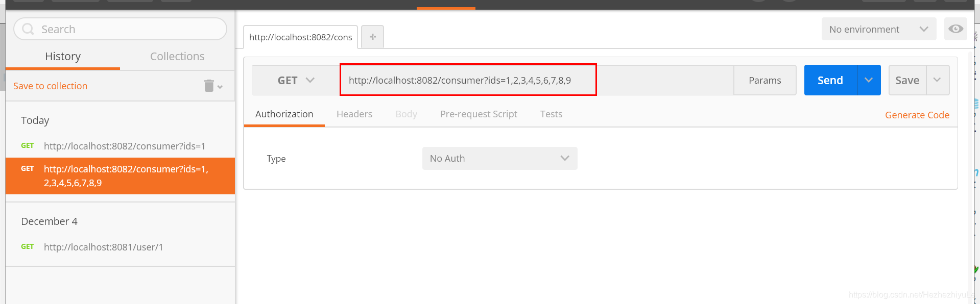
Task: Click the Today history group heading
Action: point(35,120)
